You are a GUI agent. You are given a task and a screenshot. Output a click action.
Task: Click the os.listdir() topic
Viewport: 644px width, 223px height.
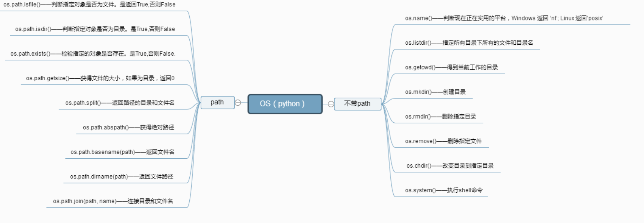[x=469, y=43]
